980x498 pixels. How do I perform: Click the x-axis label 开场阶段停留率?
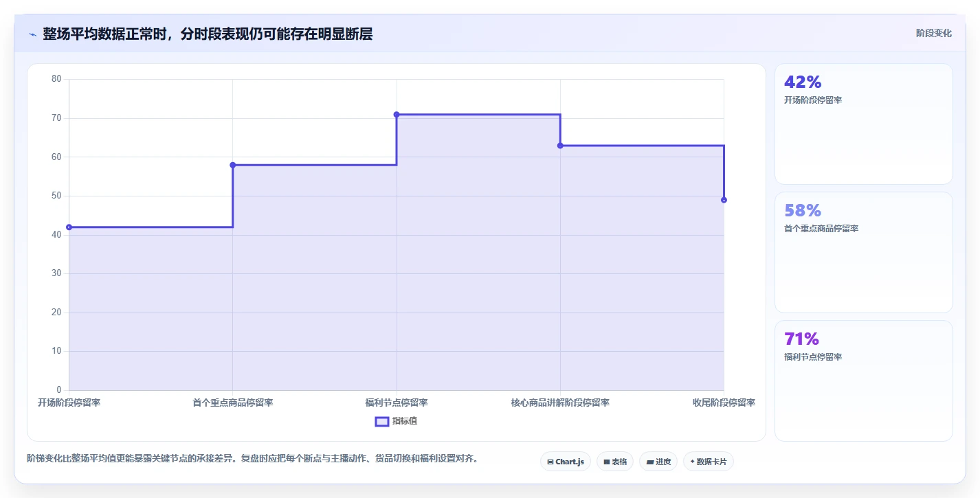tap(69, 403)
